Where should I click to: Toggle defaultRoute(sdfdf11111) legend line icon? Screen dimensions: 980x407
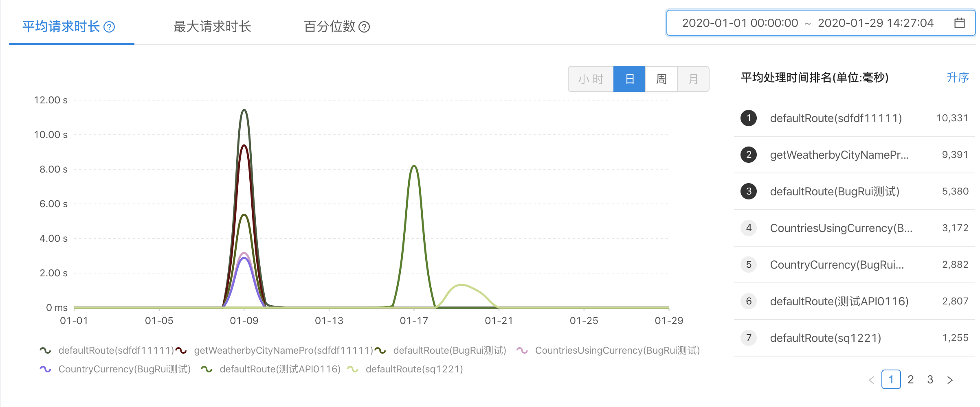[45, 350]
